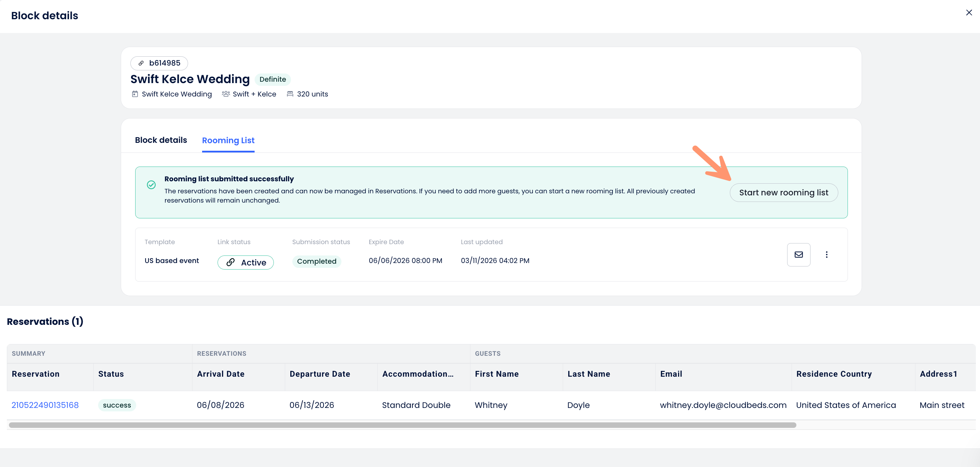Switch to the Block details tab
980x467 pixels.
click(x=161, y=140)
